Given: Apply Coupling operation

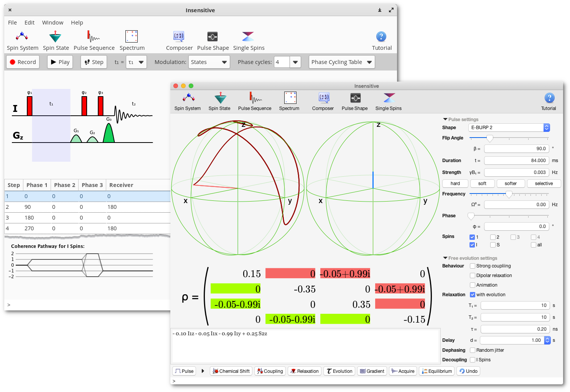Looking at the screenshot, I should pyautogui.click(x=270, y=371).
